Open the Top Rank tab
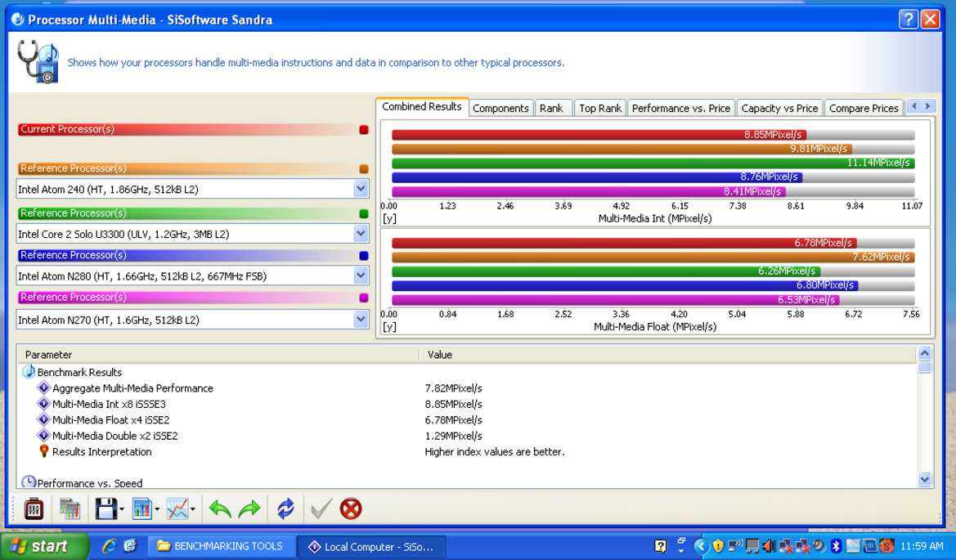Screen dimensions: 956x560 (600, 108)
